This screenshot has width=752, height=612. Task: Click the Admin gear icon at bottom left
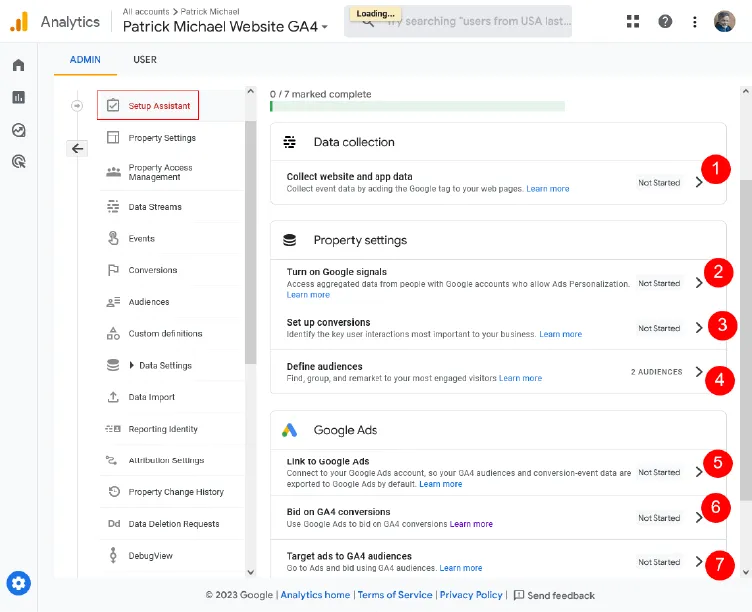coord(18,583)
